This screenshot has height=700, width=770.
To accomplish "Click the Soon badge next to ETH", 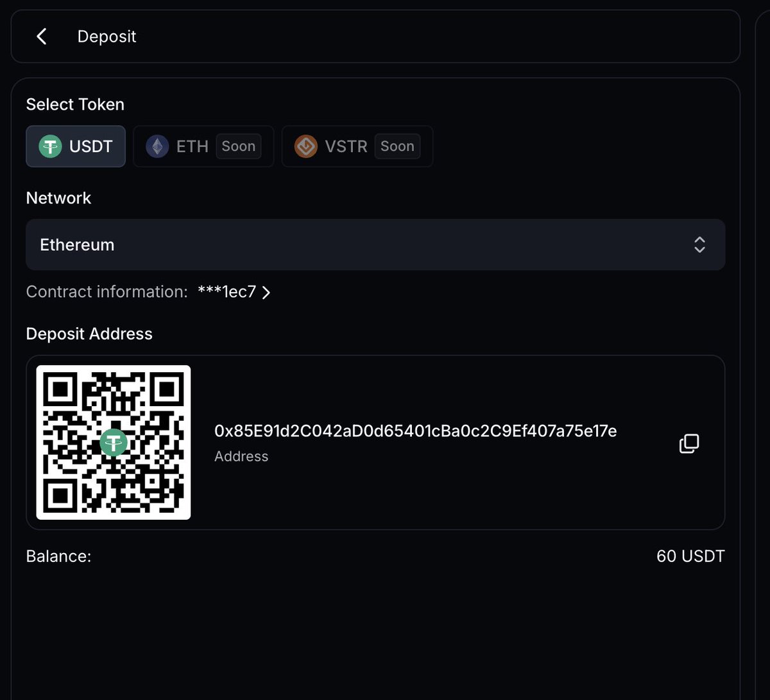I will pyautogui.click(x=239, y=146).
